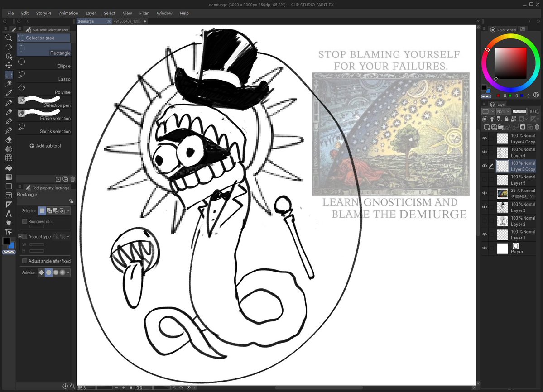Select Layer 1 thumbnail
Image resolution: width=543 pixels, height=392 pixels.
(503, 234)
